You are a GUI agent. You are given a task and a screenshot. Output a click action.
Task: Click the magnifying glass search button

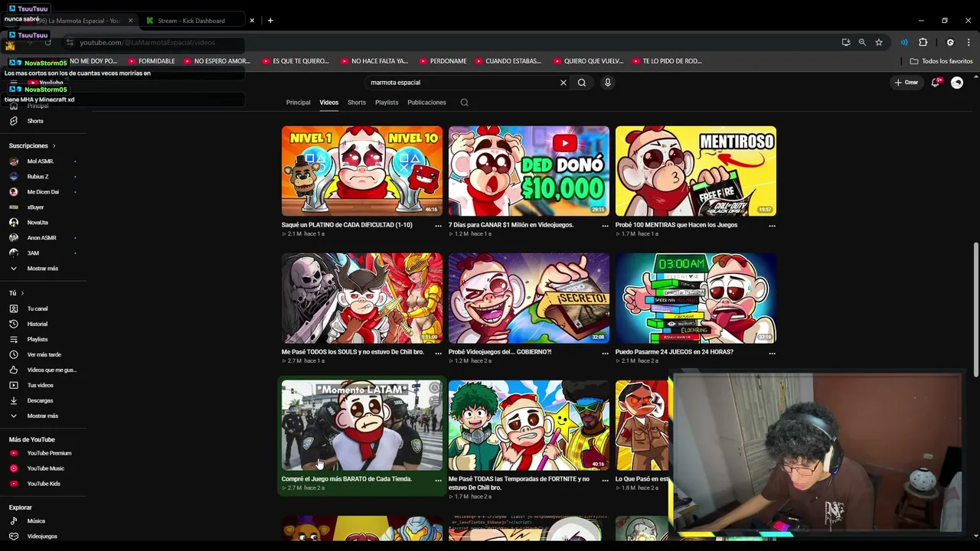tap(582, 83)
